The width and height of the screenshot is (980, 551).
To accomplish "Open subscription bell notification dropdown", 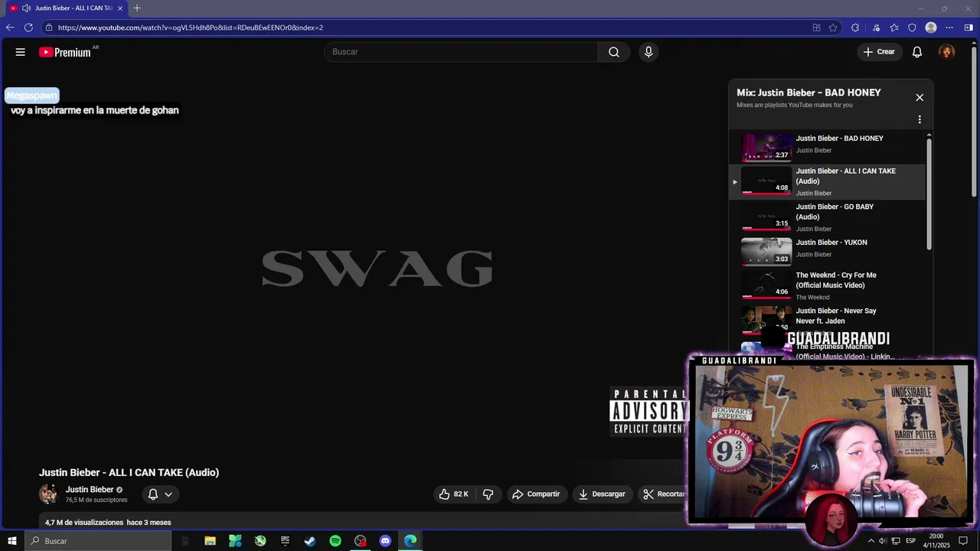I will 161,494.
